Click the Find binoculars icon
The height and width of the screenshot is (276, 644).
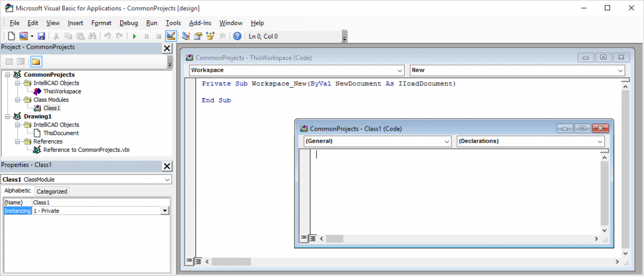[x=92, y=36]
